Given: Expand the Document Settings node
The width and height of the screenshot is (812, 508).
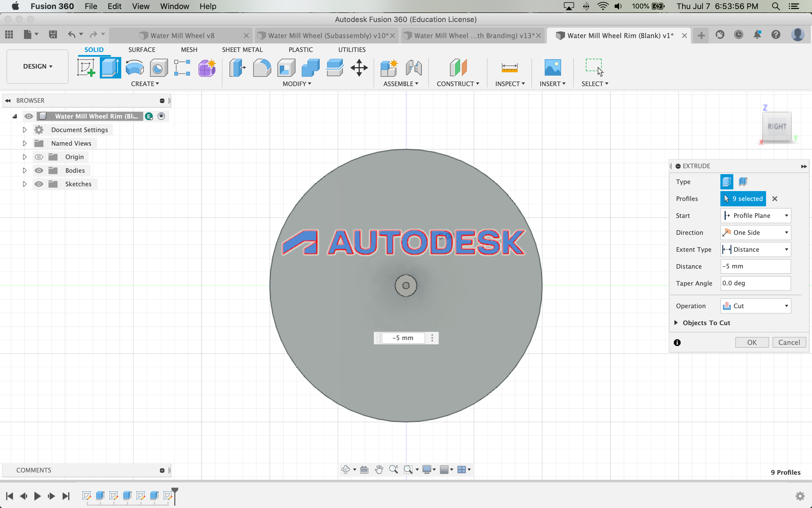Looking at the screenshot, I should (x=25, y=130).
